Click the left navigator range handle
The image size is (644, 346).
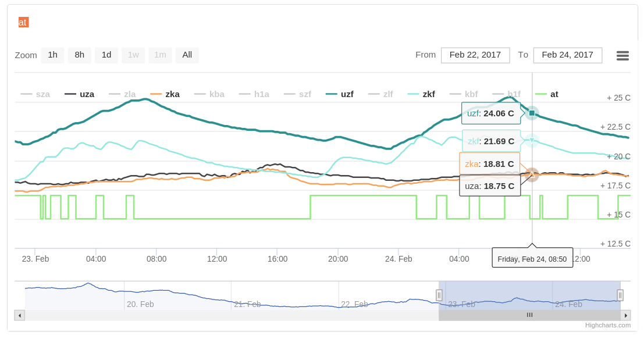439,295
